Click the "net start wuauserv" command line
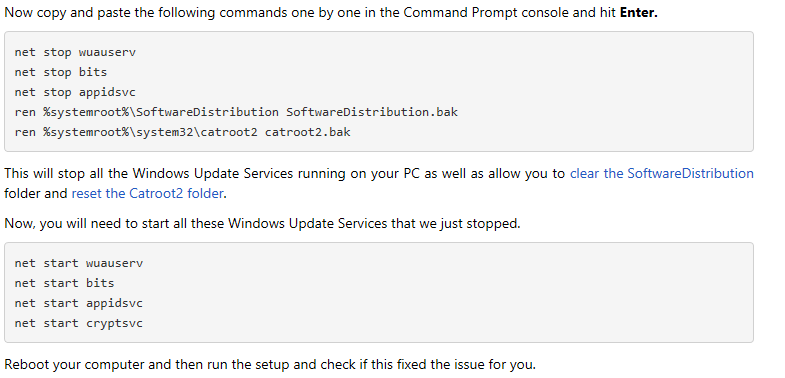The width and height of the screenshot is (785, 378). 79,263
